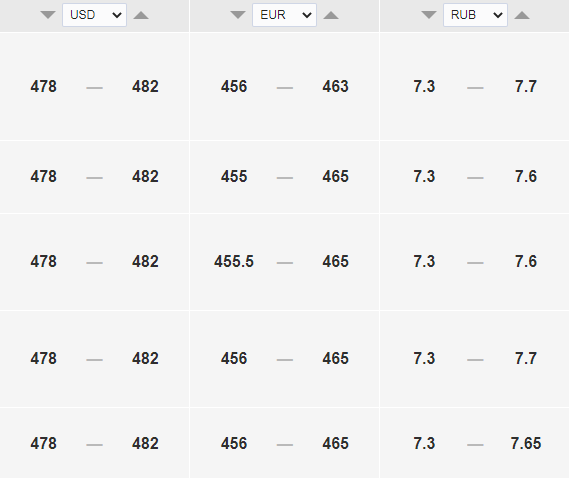Click last row RUB buy rate 7.3

(424, 443)
